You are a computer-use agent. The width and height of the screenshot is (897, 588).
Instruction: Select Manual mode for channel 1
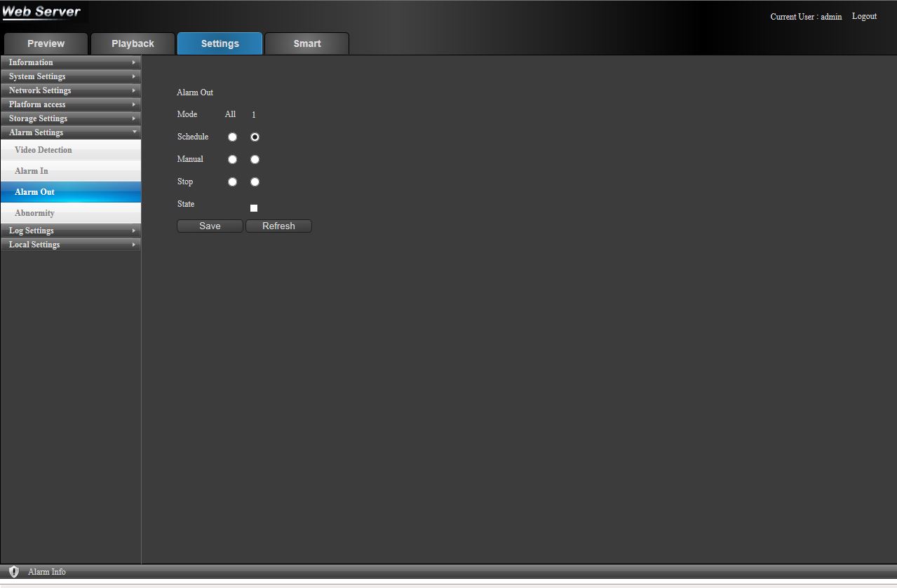click(x=255, y=160)
